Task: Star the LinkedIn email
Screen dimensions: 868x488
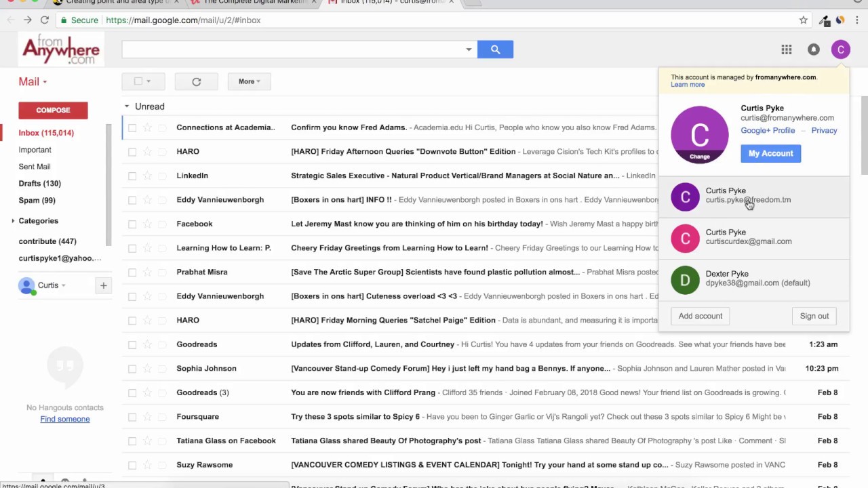Action: [x=147, y=176]
